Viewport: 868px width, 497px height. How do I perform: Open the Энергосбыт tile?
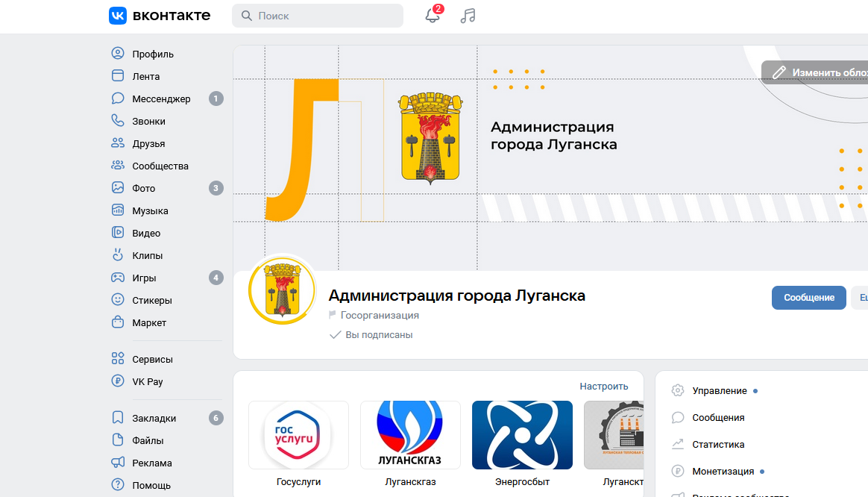point(522,444)
